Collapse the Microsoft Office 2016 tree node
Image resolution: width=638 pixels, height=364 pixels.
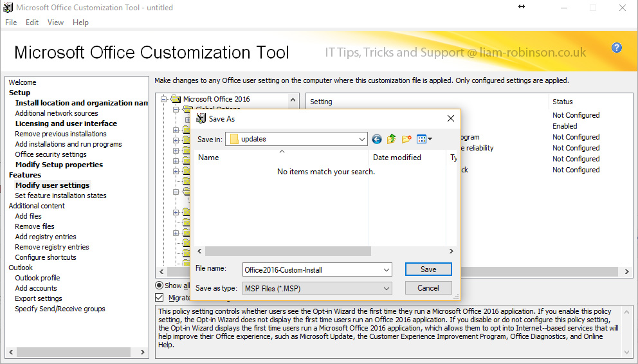tap(163, 99)
